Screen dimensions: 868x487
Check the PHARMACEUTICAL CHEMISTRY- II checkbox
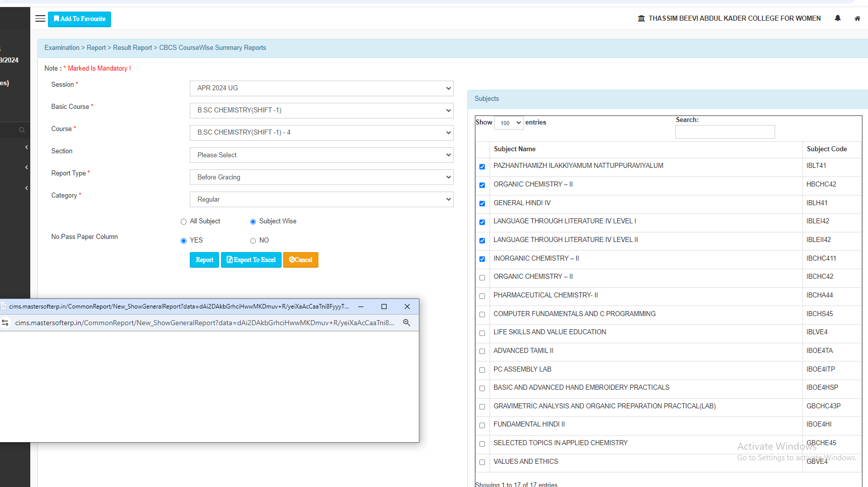[x=482, y=296]
